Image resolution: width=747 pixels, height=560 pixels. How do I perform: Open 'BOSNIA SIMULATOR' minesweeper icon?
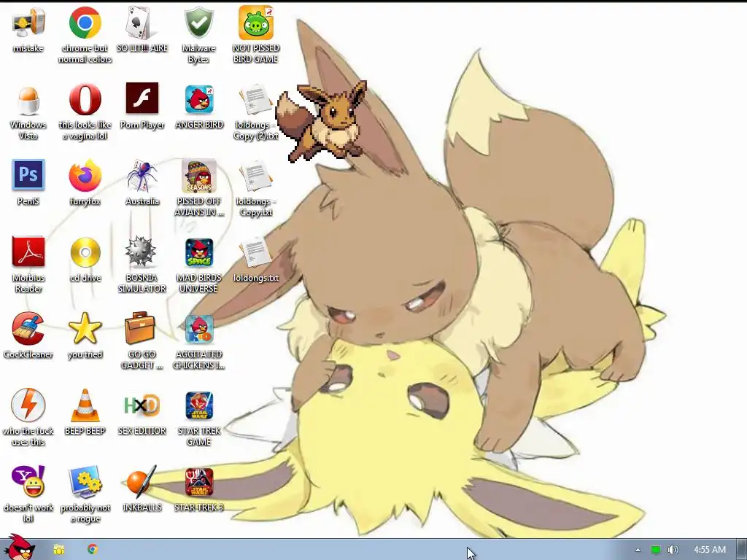coord(141,252)
